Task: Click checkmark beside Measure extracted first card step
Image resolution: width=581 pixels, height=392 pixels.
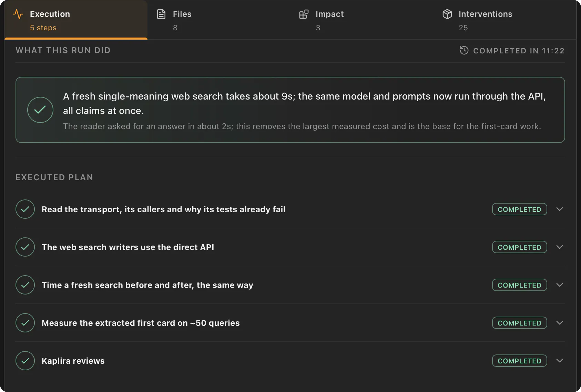Action: 25,323
